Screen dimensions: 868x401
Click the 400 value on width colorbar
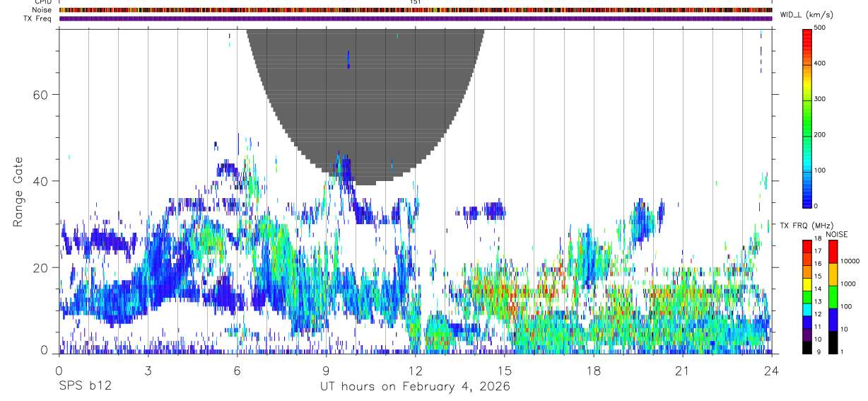820,63
